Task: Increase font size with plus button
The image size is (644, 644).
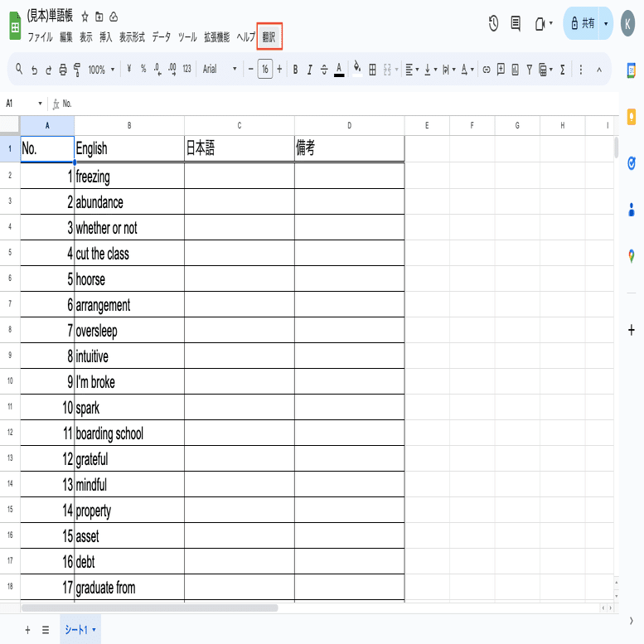Action: pyautogui.click(x=279, y=69)
